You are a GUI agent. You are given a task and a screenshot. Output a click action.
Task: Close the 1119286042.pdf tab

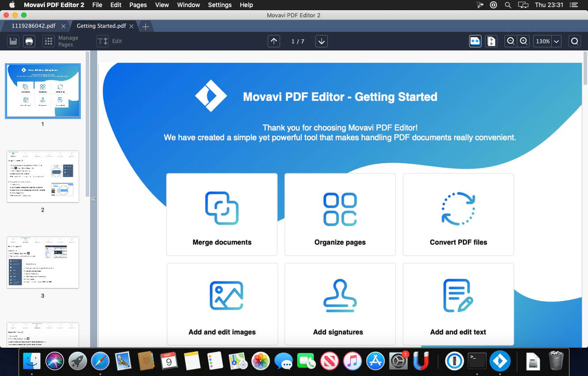click(x=63, y=26)
